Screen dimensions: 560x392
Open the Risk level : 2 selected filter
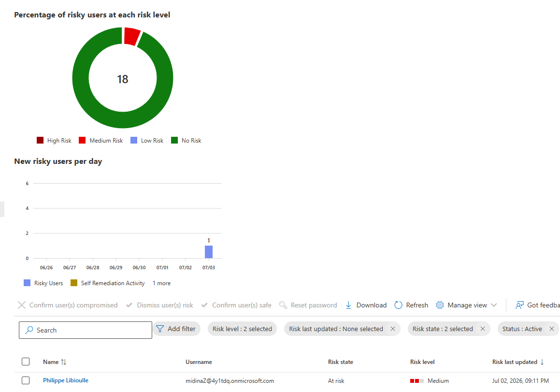(242, 329)
